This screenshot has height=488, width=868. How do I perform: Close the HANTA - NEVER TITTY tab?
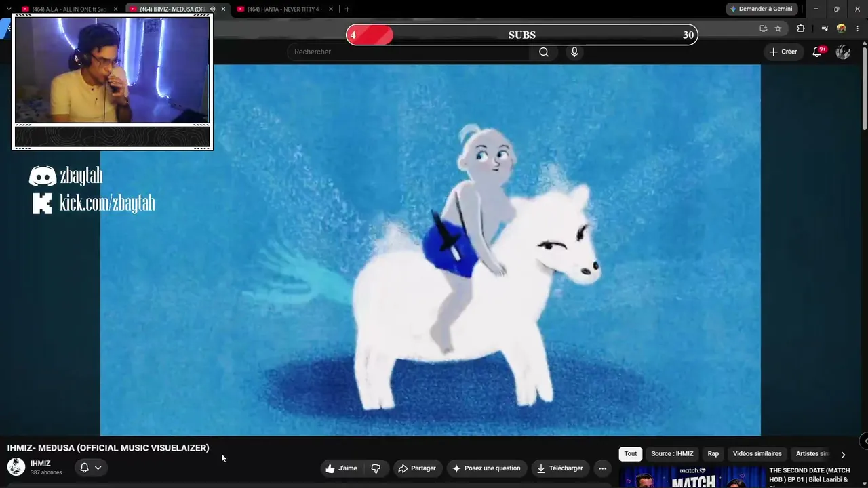click(330, 9)
